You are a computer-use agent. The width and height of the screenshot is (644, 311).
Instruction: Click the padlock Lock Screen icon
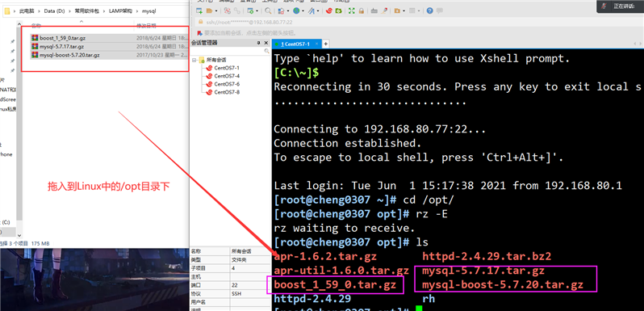coord(362,11)
